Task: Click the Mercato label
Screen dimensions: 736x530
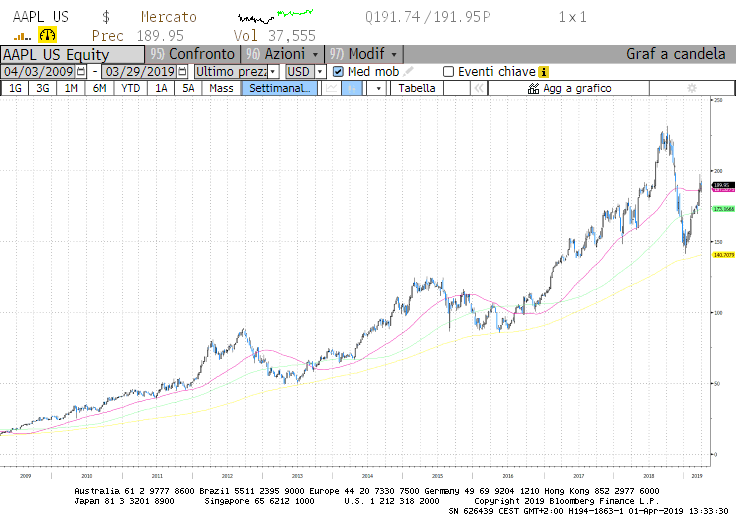Action: [169, 17]
